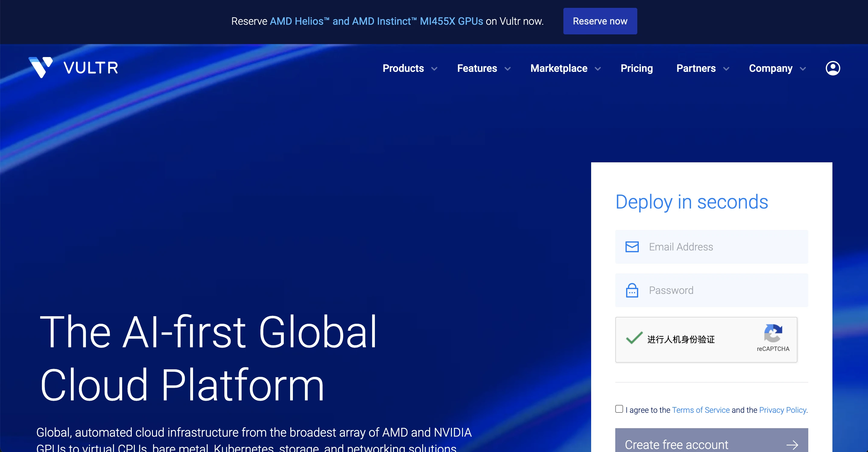Focus the Password field
868x452 pixels.
tap(711, 290)
